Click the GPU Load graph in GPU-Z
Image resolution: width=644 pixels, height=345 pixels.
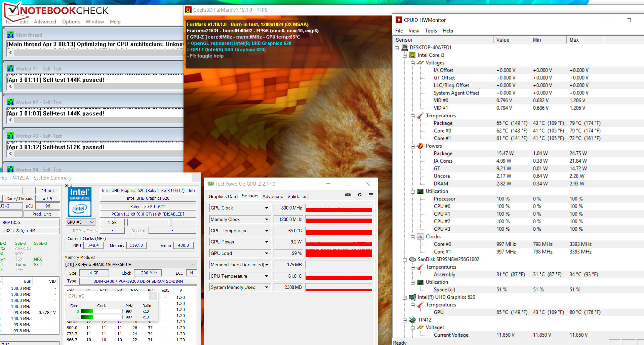[x=339, y=253]
